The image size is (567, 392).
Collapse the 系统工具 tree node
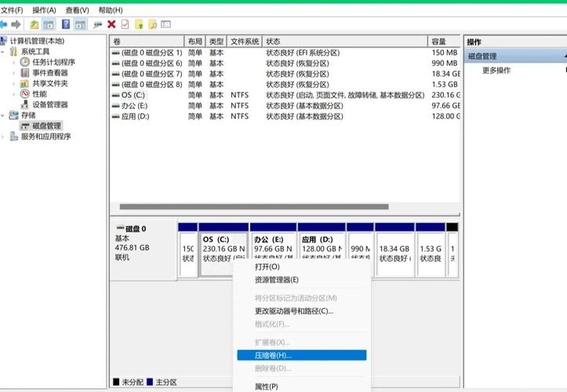click(x=3, y=52)
